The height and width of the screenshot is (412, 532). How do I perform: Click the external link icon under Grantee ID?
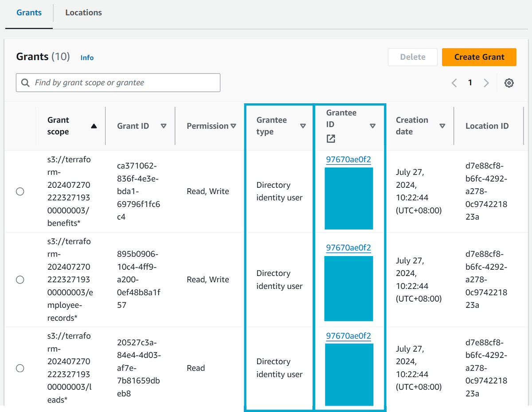[x=330, y=138]
